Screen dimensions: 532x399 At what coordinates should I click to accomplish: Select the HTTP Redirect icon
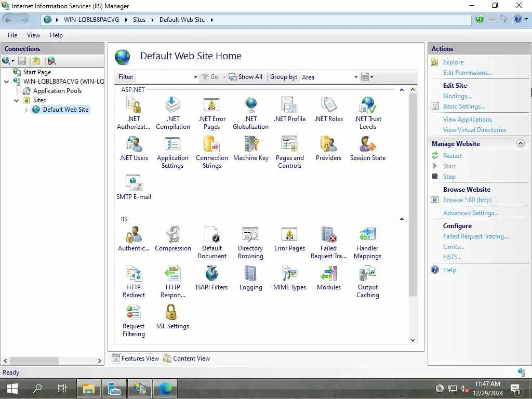tap(134, 282)
